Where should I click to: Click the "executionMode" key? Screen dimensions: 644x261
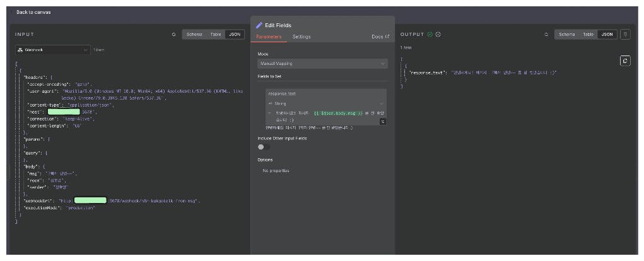point(43,208)
